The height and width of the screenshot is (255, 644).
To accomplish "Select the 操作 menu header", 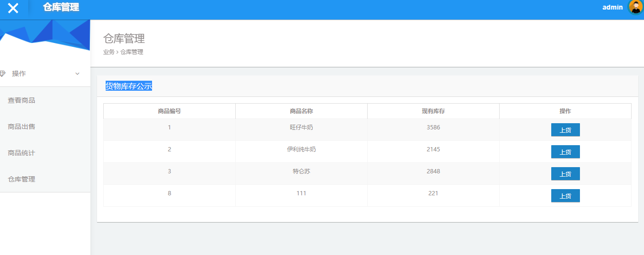I will (x=45, y=74).
